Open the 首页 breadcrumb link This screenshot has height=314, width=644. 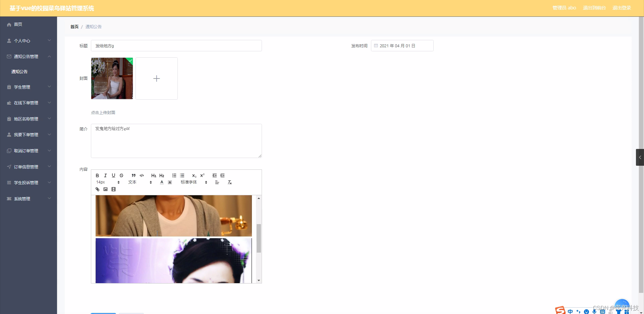pos(74,27)
